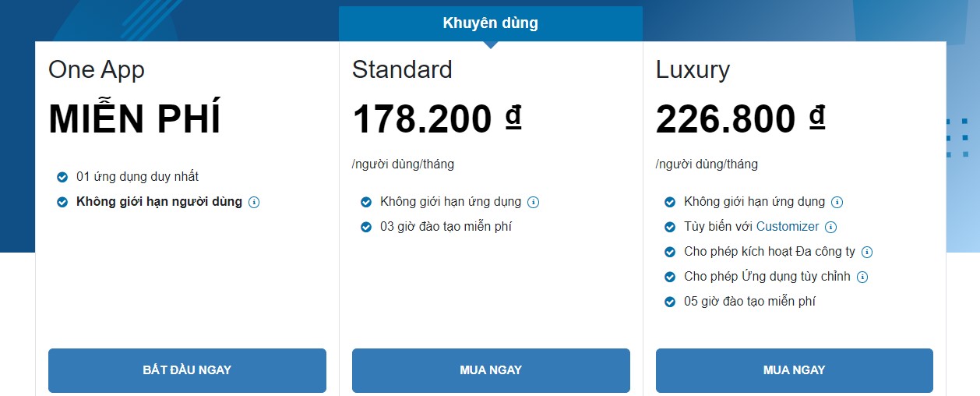Click info icon beside Không giới hạn người dùng
The width and height of the screenshot is (980, 396).
(254, 202)
